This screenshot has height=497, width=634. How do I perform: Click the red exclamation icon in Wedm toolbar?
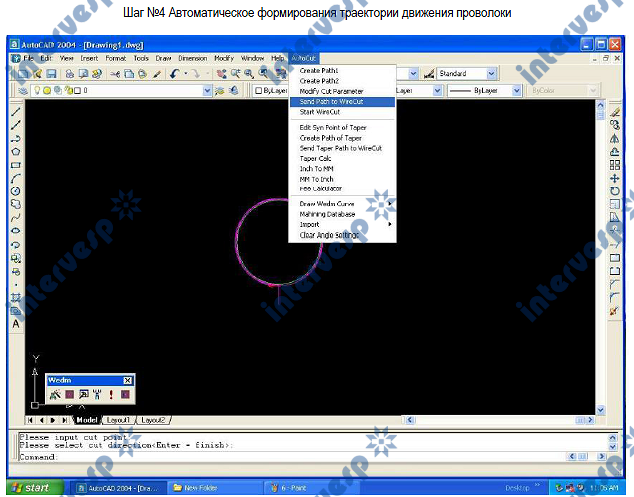[x=111, y=394]
